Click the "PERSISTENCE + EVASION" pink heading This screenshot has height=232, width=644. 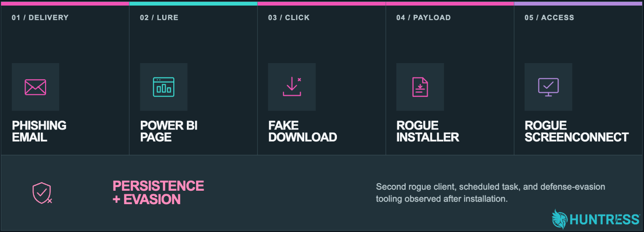(158, 193)
